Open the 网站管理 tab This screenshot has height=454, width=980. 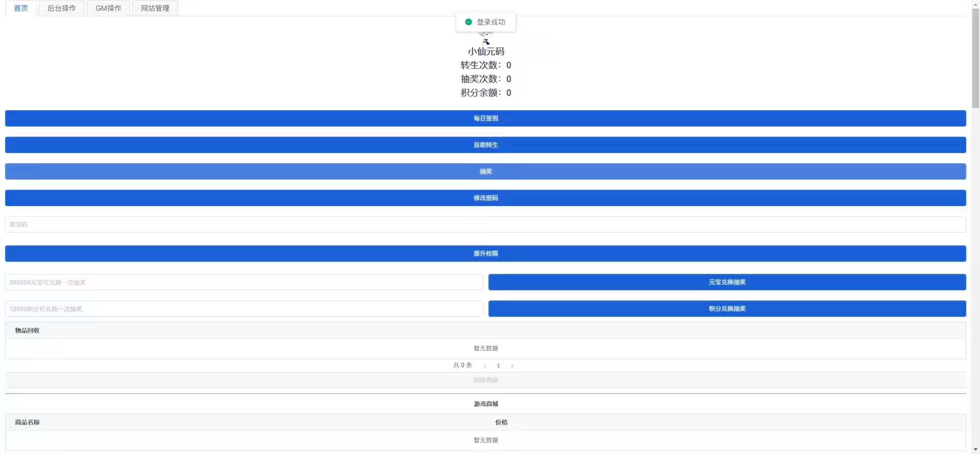155,8
